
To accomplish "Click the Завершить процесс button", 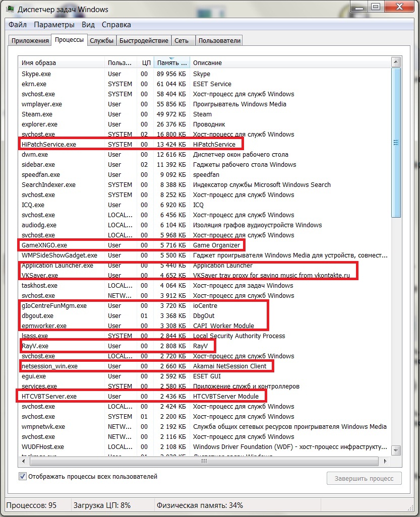I will 364,478.
